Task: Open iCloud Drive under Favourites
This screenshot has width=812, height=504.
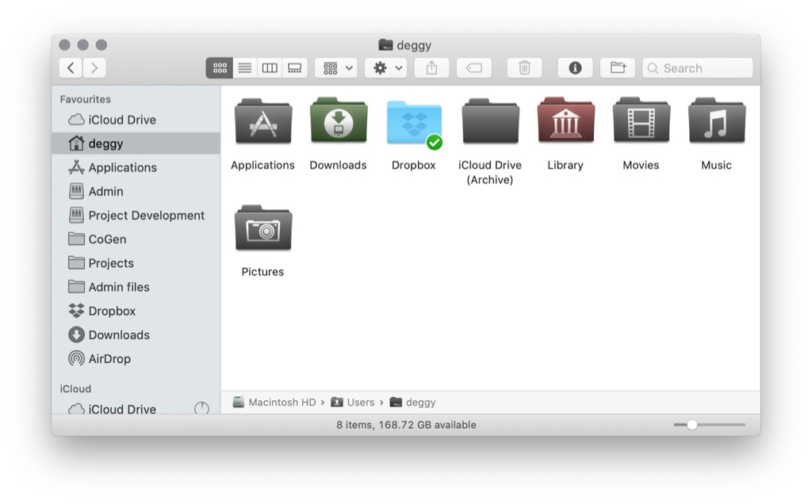Action: 136,120
